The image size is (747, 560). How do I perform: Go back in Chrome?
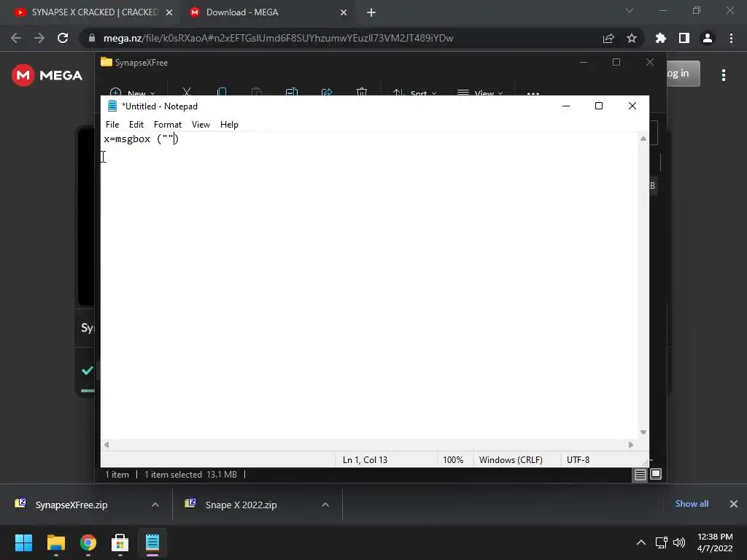[x=16, y=38]
